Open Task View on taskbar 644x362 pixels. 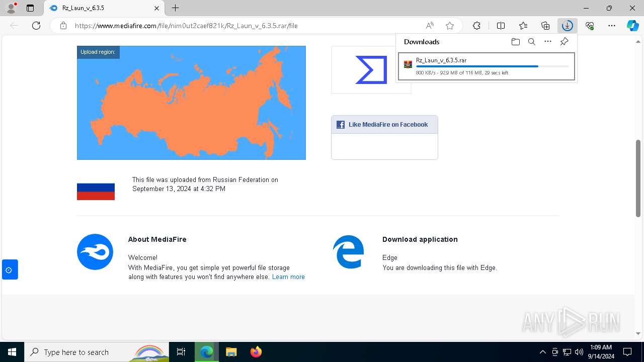181,352
